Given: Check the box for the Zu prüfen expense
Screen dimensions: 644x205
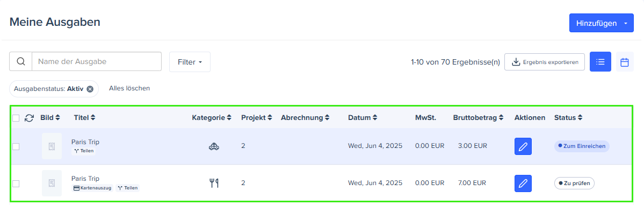Looking at the screenshot, I should tap(16, 183).
